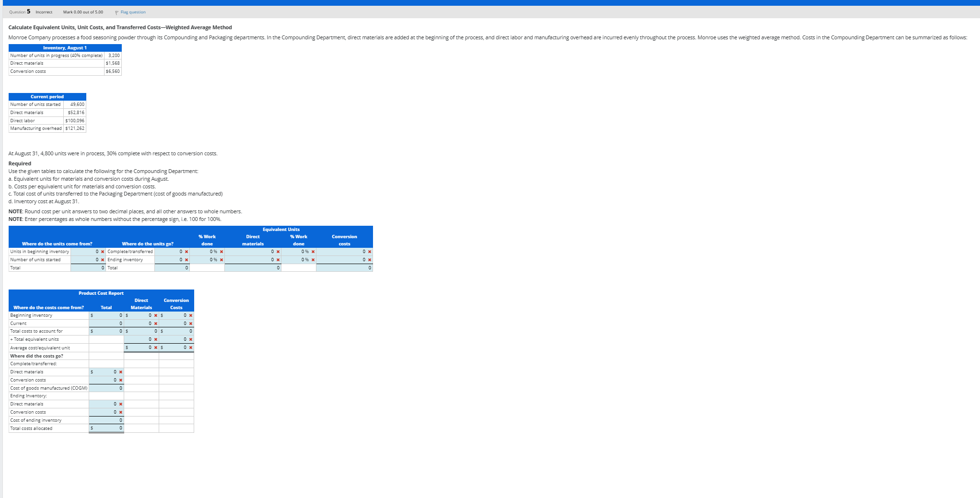Click the red X beside Units in beginning inventory
Viewport: 980px width, 498px height.
click(x=102, y=251)
